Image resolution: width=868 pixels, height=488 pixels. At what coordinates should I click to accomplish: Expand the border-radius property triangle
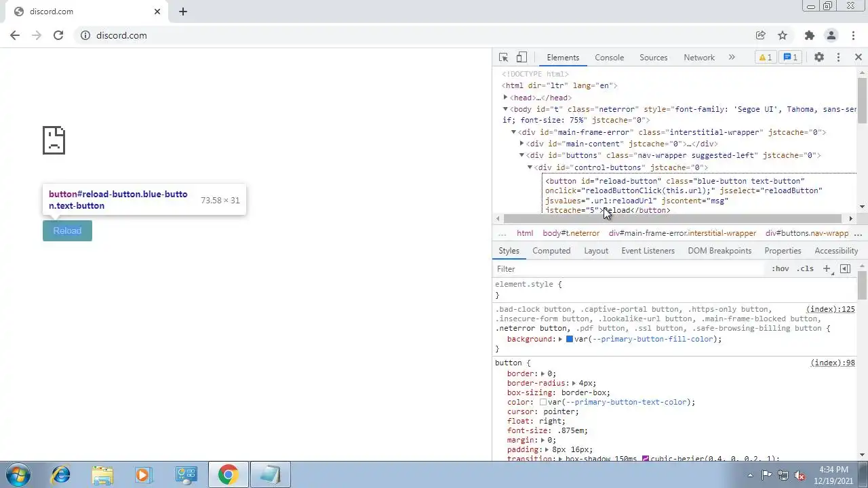(574, 383)
